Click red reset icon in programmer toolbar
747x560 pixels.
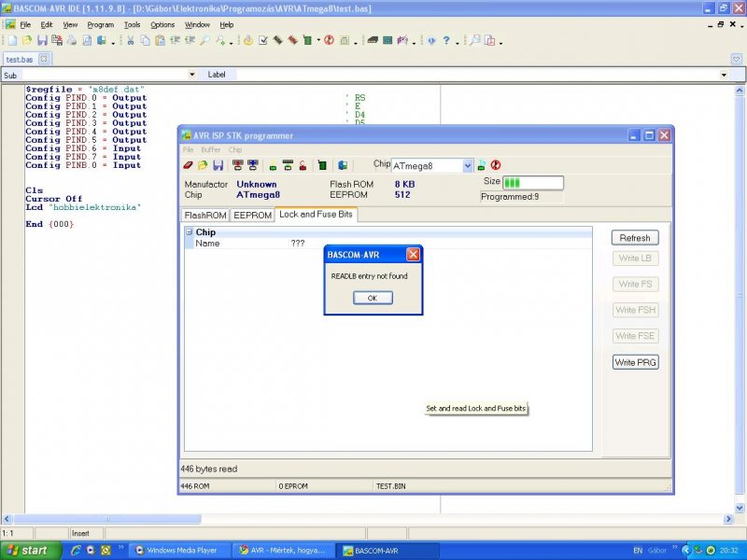pyautogui.click(x=496, y=165)
